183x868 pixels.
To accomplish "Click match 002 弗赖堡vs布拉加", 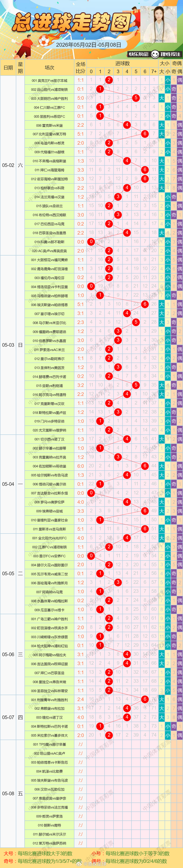I will pyautogui.click(x=49, y=709).
